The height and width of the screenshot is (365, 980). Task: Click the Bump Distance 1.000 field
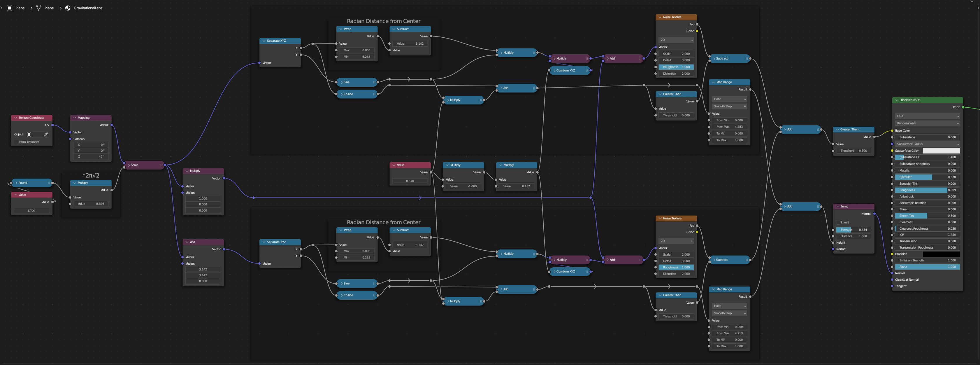point(853,236)
